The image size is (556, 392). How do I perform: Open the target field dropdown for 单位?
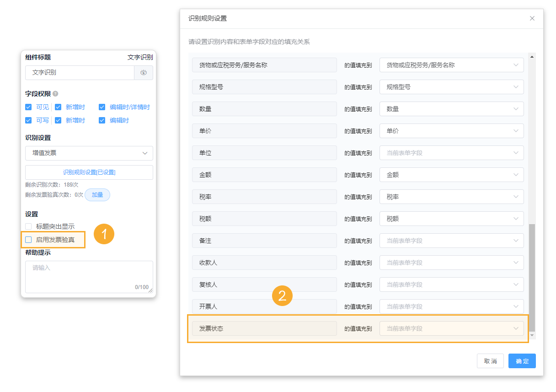[451, 153]
